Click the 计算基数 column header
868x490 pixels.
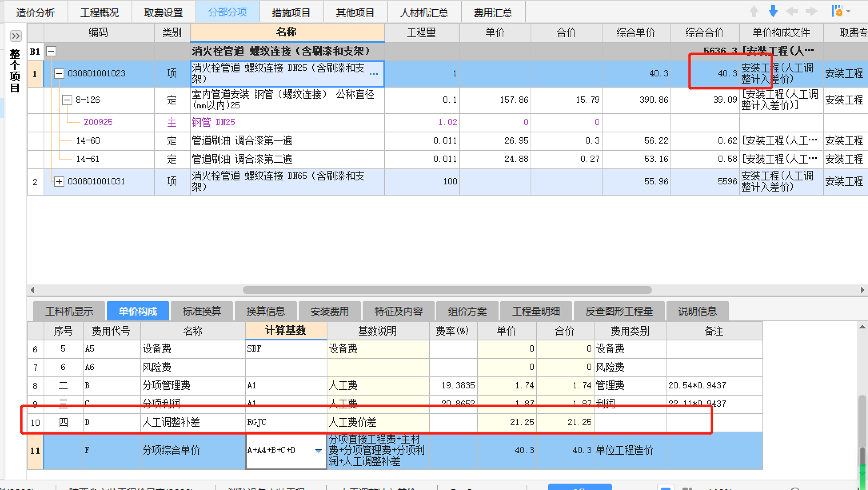point(286,331)
